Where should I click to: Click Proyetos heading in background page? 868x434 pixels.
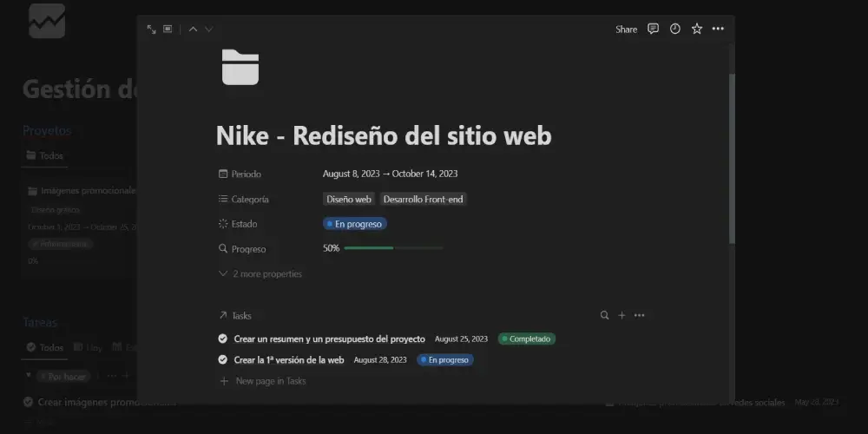(47, 131)
